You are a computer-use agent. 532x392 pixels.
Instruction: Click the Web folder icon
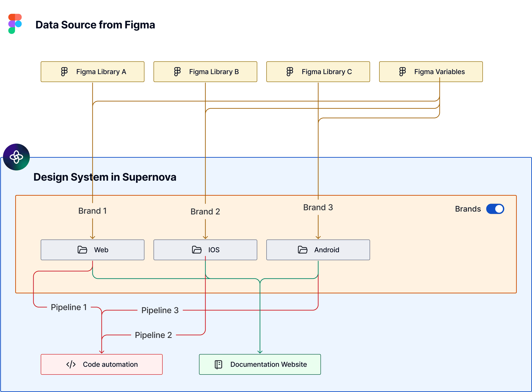coord(82,250)
